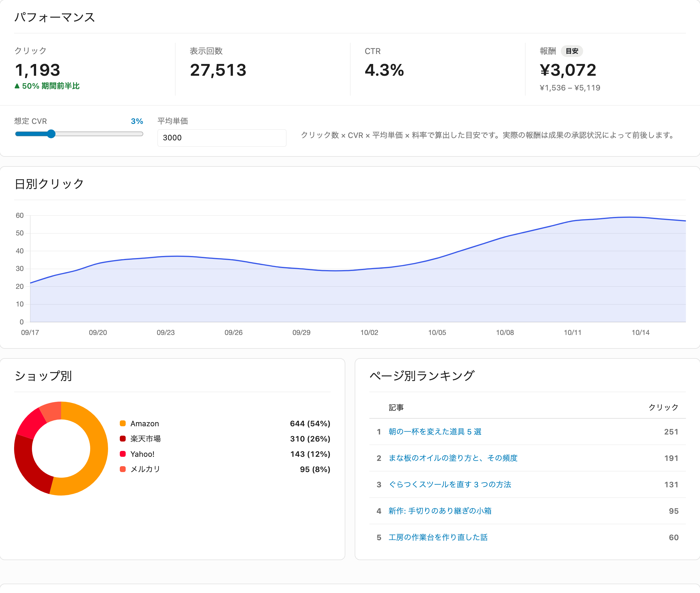Click the メルカリ value 95 (8%)
This screenshot has width=700, height=593.
point(315,469)
